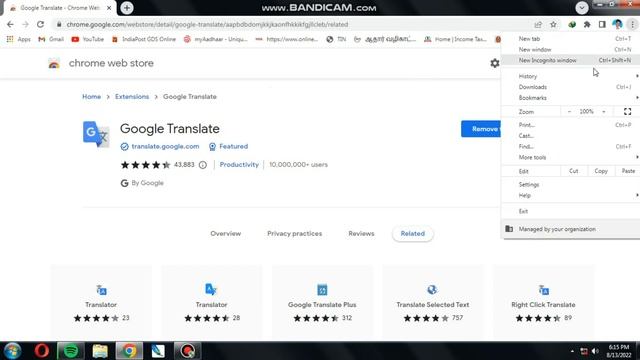This screenshot has width=640, height=360.
Task: Open the Extensions breadcrumb link
Action: (x=132, y=97)
